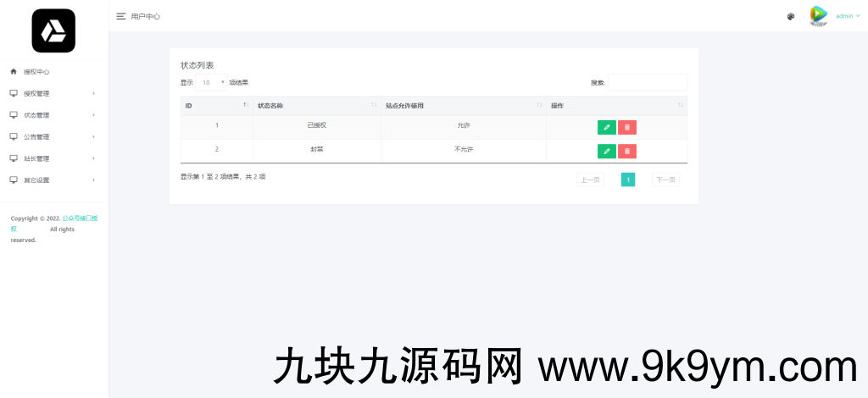Viewport: 868px width, 398px height.
Task: Click the monitor icon beside 状态管理
Action: (14, 115)
